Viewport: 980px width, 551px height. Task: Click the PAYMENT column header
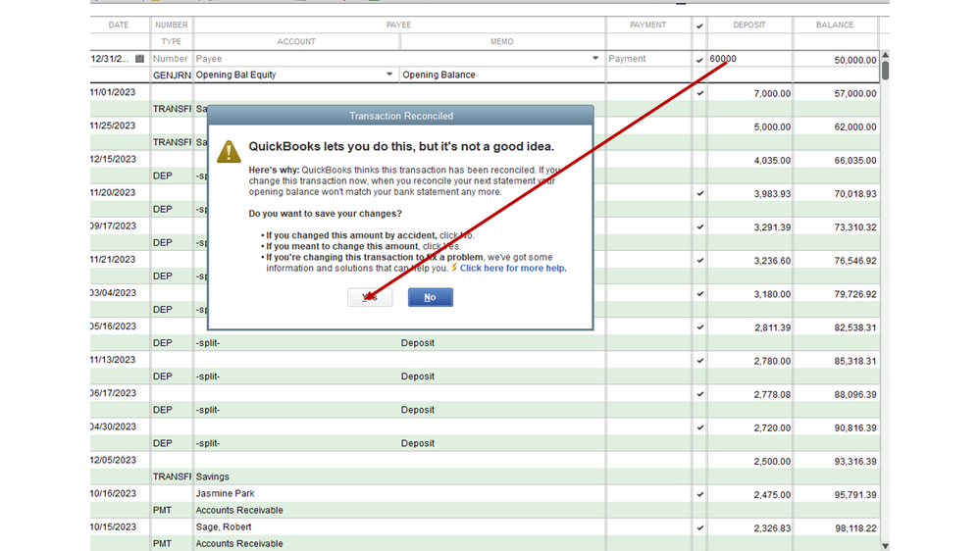(x=648, y=25)
